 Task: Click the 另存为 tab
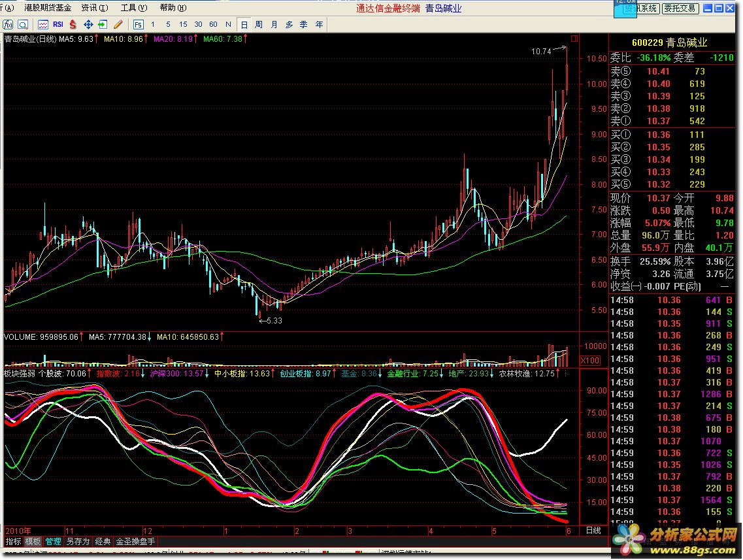pyautogui.click(x=78, y=542)
